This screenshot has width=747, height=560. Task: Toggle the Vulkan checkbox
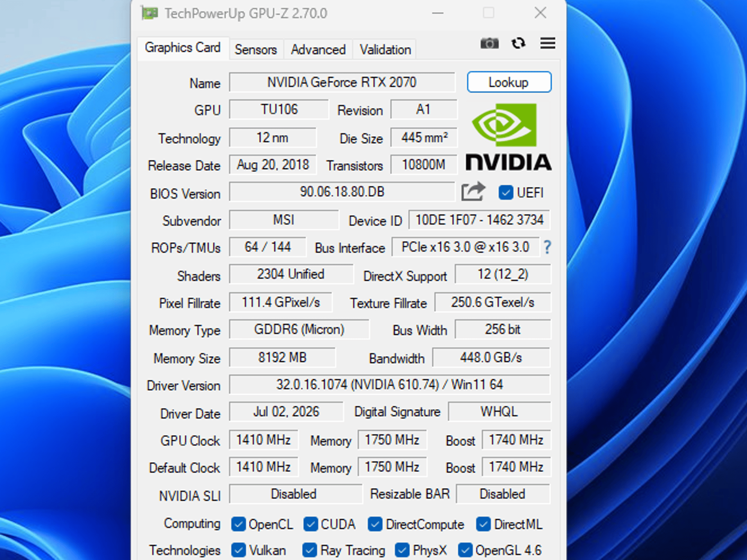click(x=239, y=550)
